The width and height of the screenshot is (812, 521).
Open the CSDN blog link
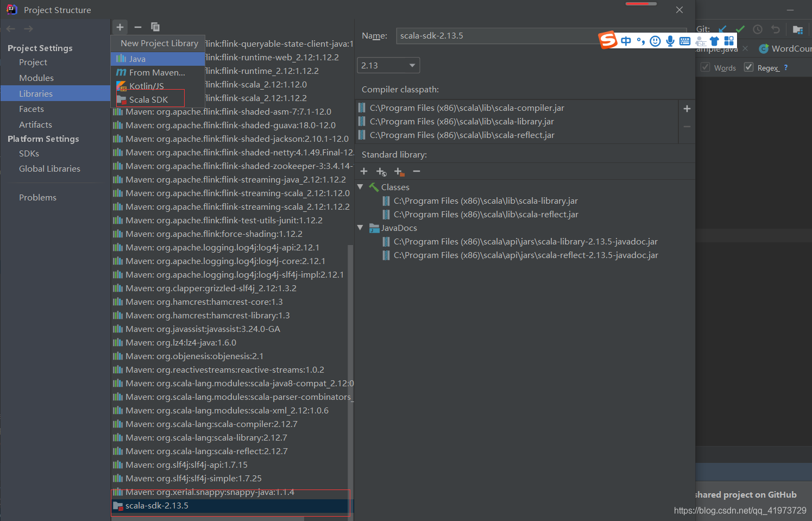pos(739,511)
